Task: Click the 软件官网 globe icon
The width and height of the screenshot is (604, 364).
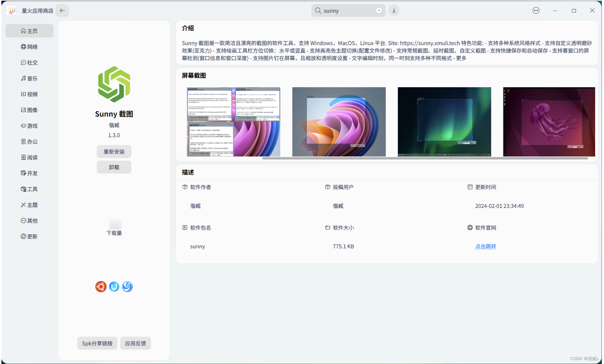Action: pyautogui.click(x=470, y=228)
